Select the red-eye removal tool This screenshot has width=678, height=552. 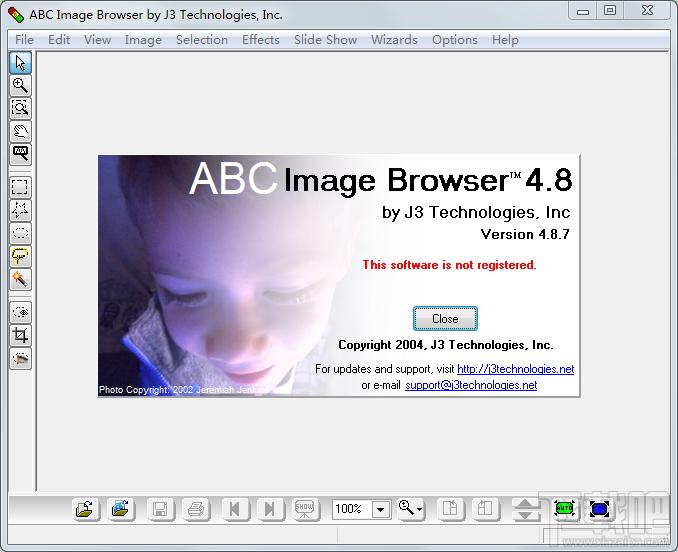coord(20,358)
